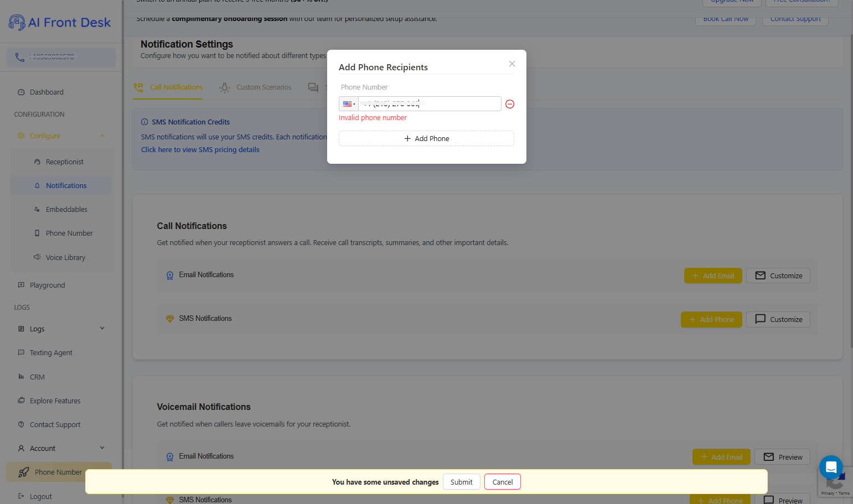Switch to the Custom Scenarios tab

click(x=255, y=87)
